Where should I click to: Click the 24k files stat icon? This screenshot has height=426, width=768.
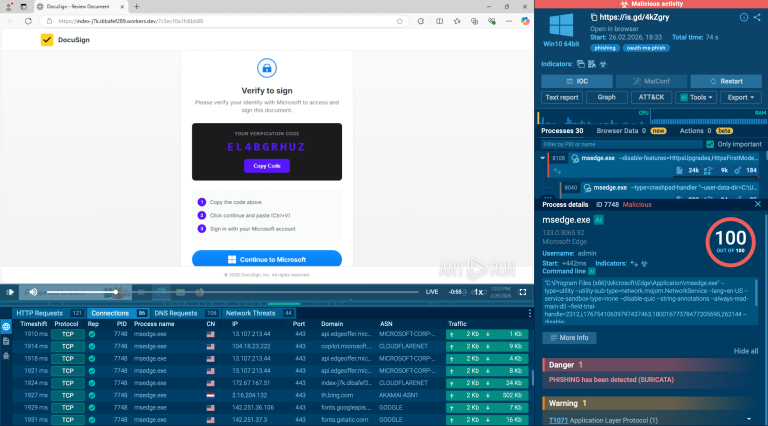[x=679, y=170]
